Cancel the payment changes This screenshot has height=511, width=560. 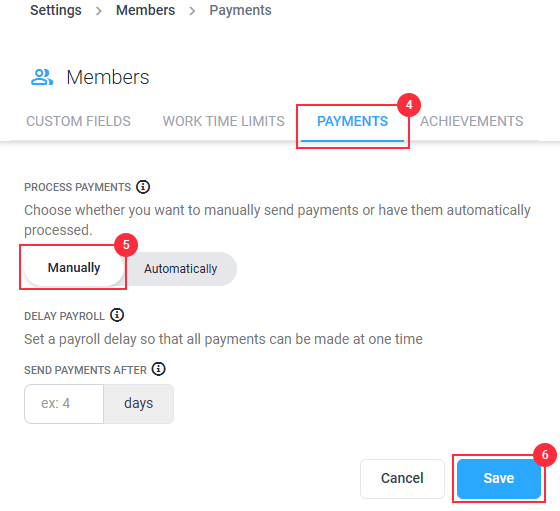tap(402, 479)
